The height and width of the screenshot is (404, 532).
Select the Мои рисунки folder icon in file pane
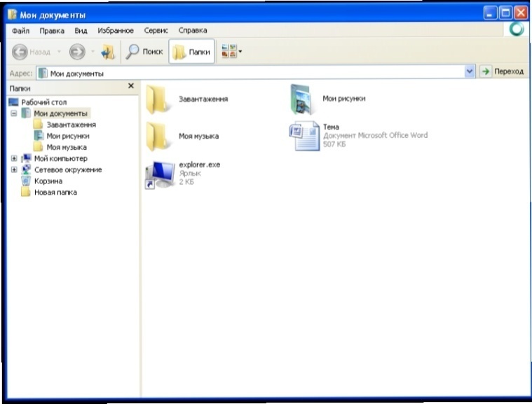[x=301, y=99]
